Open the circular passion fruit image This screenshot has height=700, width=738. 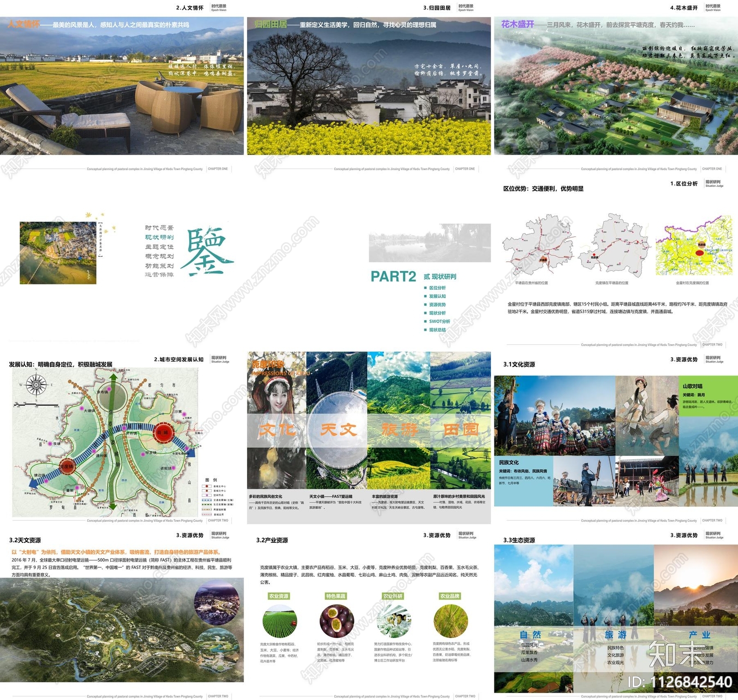point(337,621)
